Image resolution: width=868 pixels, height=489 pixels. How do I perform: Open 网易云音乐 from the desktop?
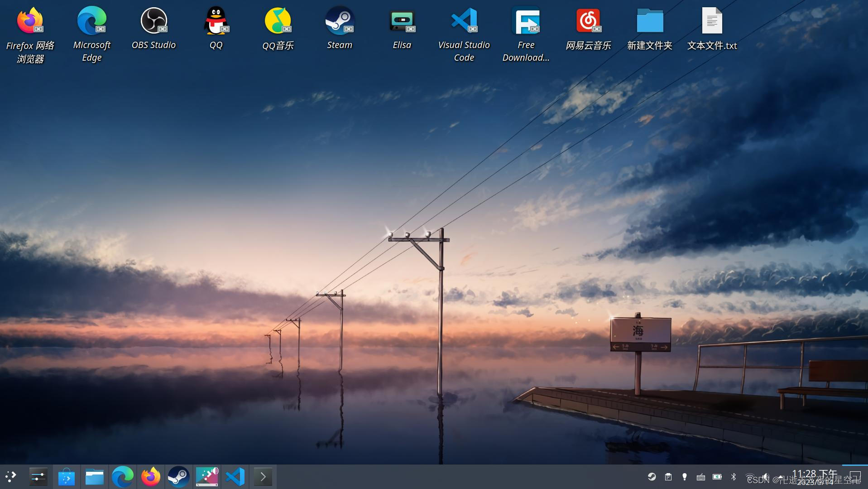588,20
